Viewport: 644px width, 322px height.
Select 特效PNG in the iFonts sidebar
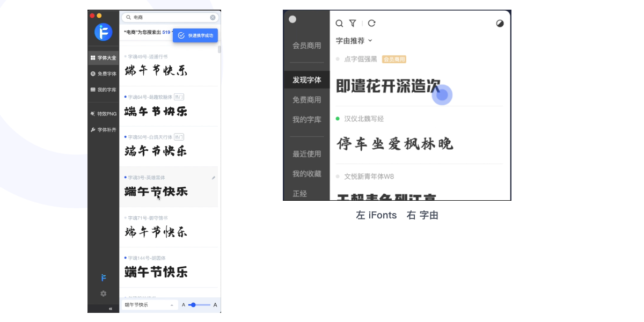click(103, 114)
